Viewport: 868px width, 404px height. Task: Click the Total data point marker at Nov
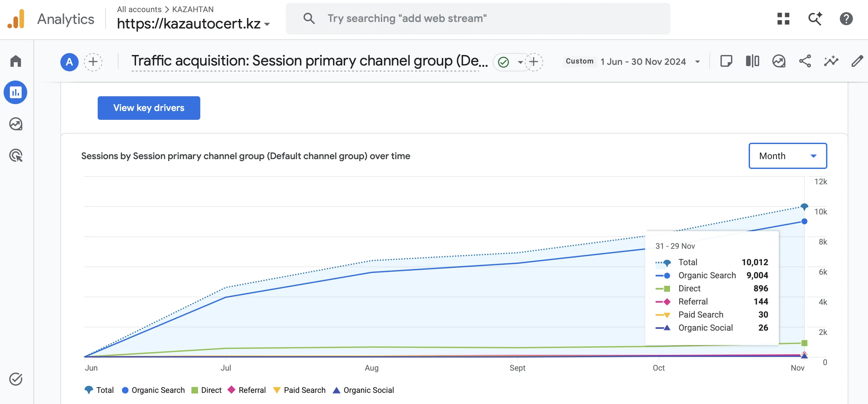click(804, 207)
